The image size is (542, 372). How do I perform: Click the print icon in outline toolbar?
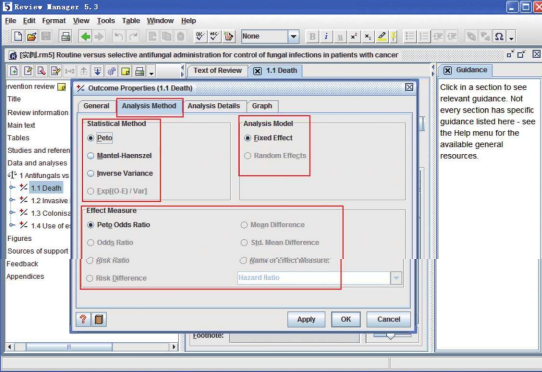139,71
